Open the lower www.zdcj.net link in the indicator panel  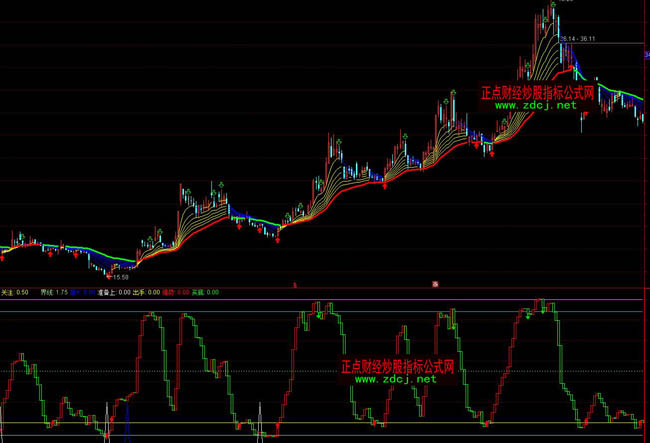coord(396,380)
